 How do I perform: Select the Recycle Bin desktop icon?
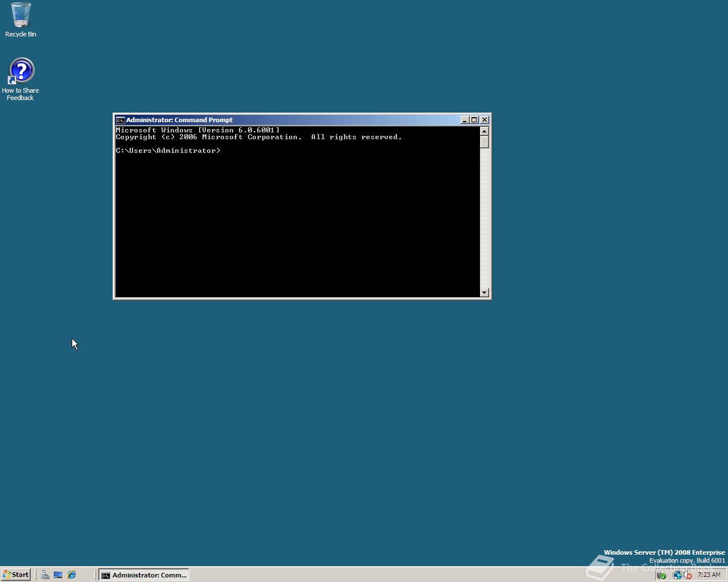click(x=20, y=20)
